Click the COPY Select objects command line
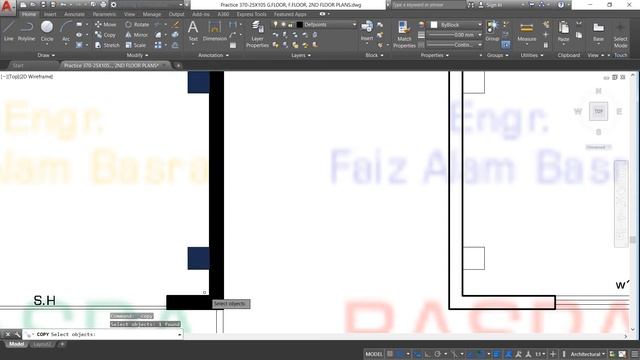Screen dimensions: 640x360 tap(102, 334)
